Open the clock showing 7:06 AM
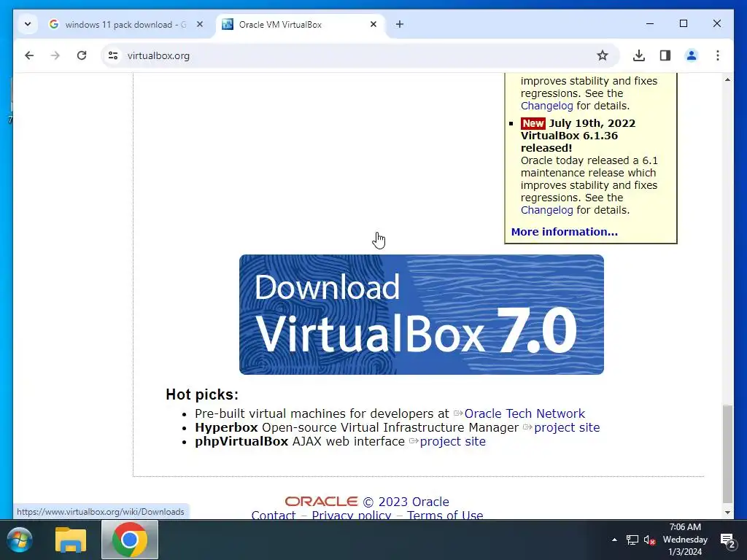This screenshot has width=747, height=560. [685, 540]
